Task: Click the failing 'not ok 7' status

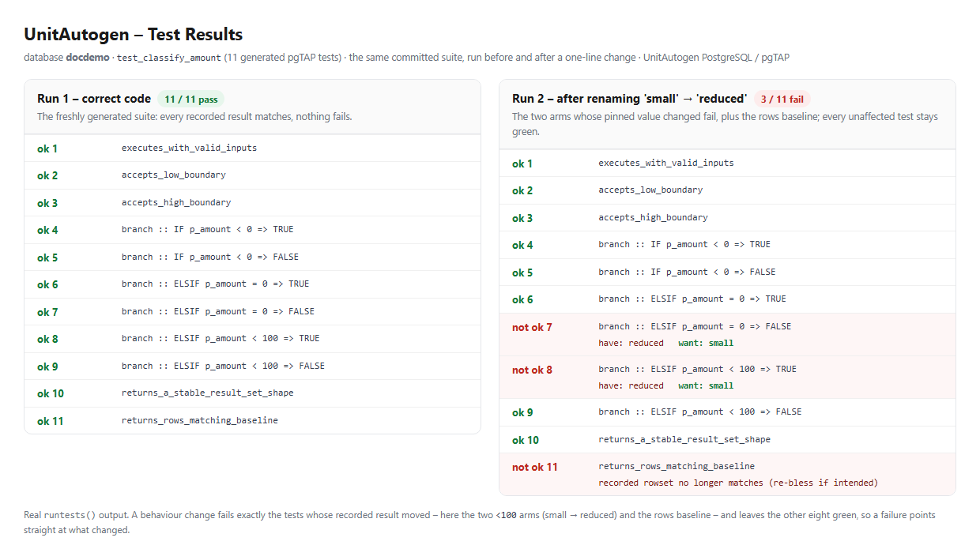Action: [x=532, y=327]
